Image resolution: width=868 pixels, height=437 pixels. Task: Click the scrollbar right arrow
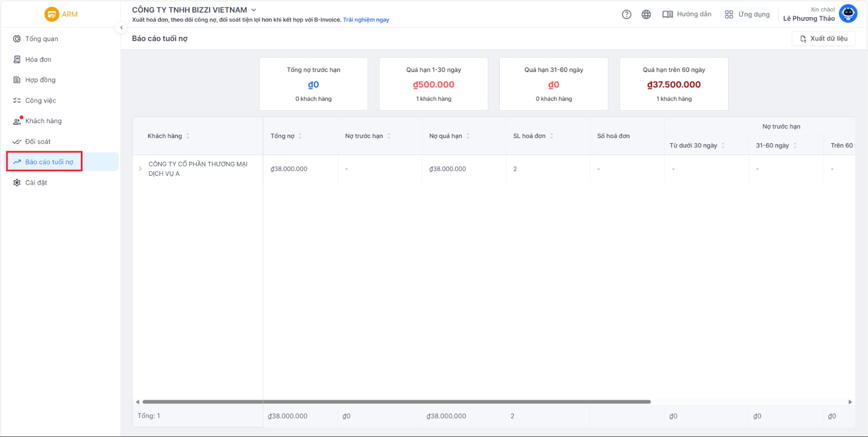(850, 402)
